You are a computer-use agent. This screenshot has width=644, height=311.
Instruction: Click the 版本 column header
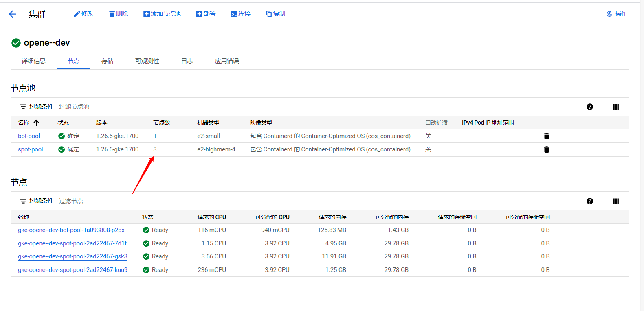[x=101, y=123]
